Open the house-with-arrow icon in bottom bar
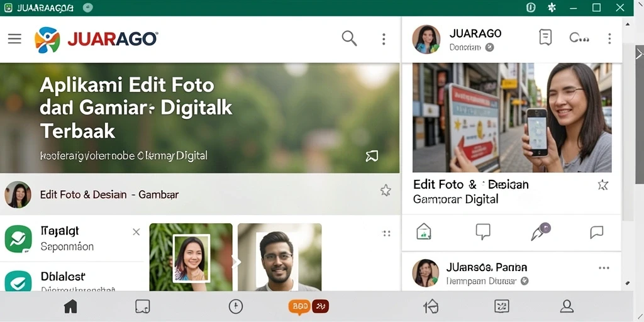 [431, 306]
